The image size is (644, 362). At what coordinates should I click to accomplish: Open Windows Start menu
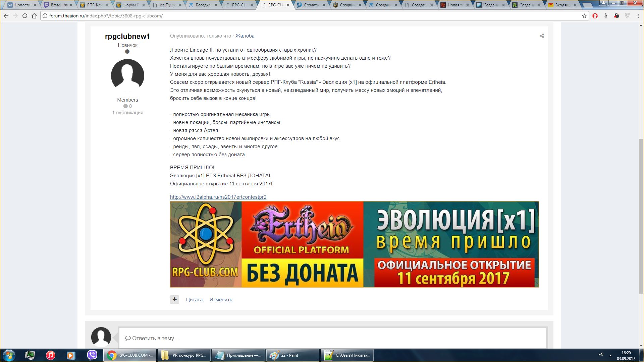[x=9, y=355]
